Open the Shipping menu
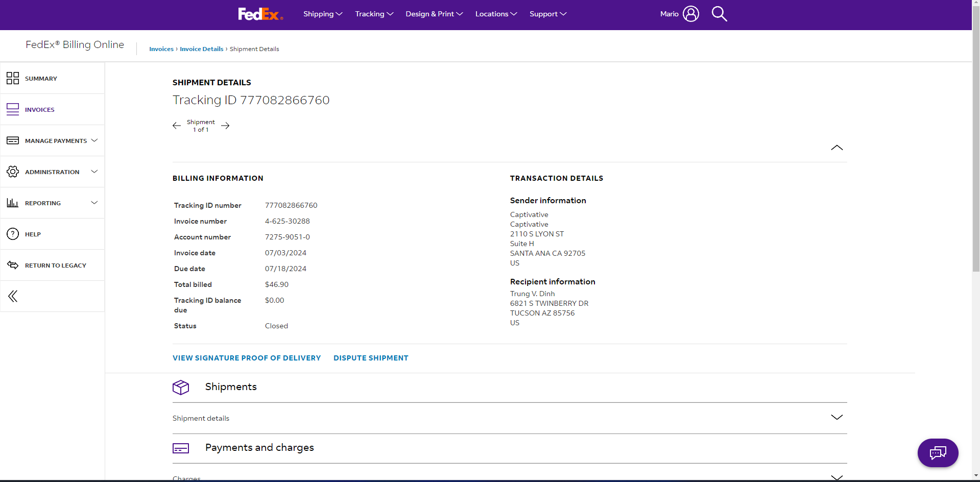980x482 pixels. (x=323, y=14)
